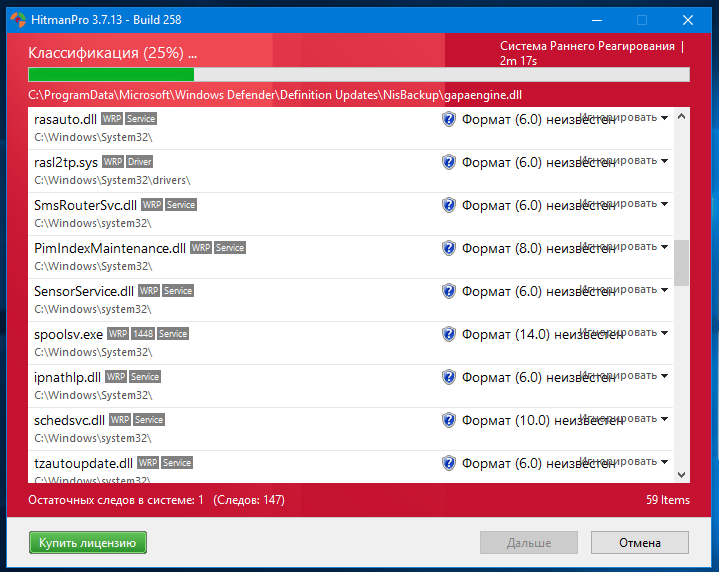Click the Отмена button
This screenshot has width=719, height=572.
640,543
